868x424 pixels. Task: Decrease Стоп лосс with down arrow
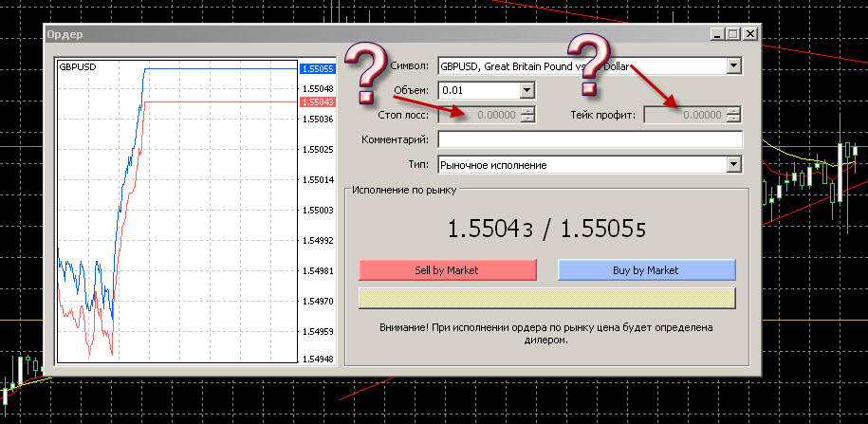529,119
